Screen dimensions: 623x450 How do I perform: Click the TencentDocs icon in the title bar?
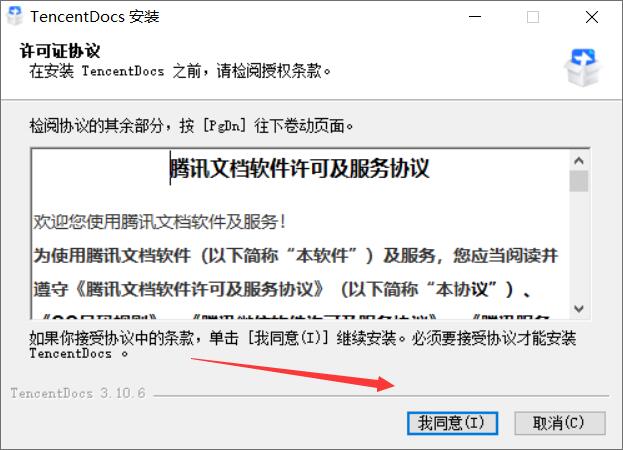(x=15, y=16)
